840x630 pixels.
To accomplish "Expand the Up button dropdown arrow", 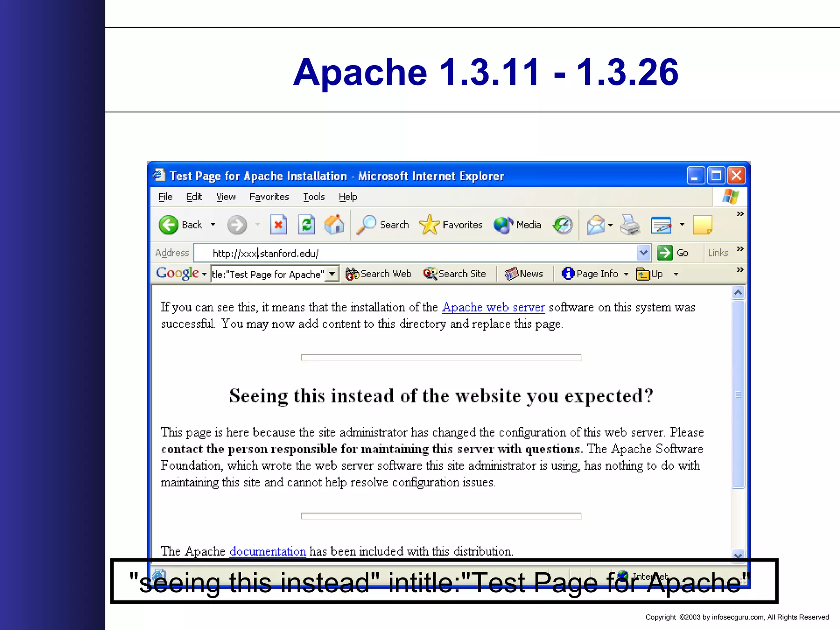I will [676, 274].
